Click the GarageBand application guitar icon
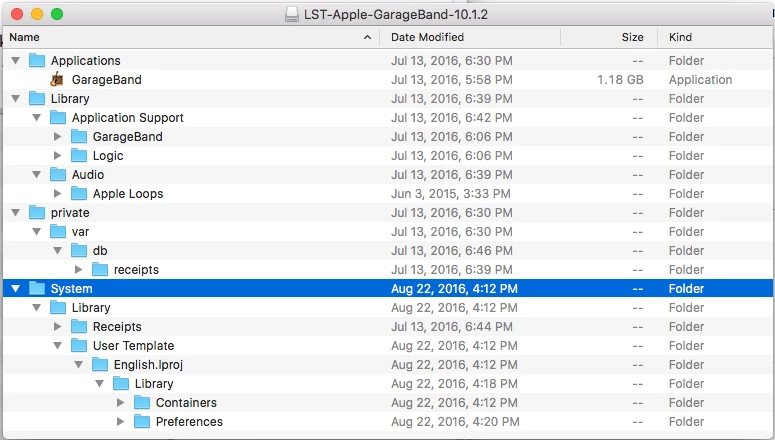The height and width of the screenshot is (440, 775). coord(57,79)
